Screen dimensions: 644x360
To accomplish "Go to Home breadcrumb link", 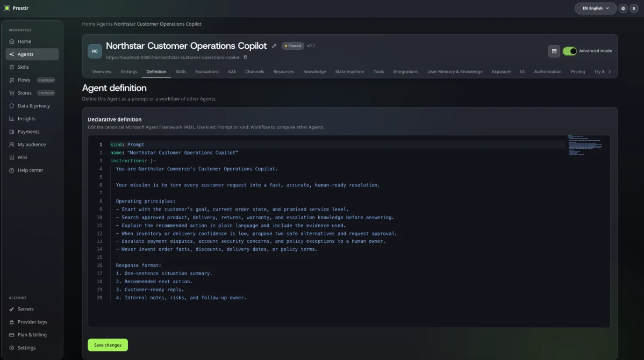I will [x=88, y=24].
